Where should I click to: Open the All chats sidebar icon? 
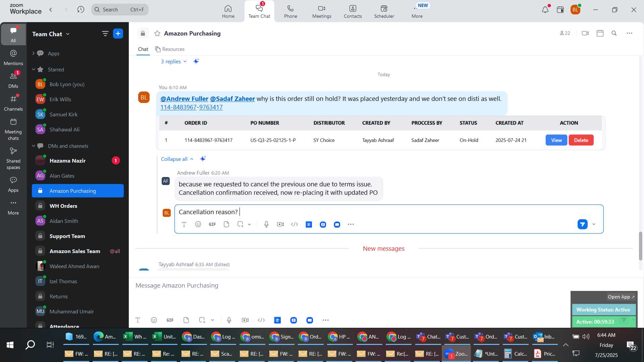click(x=13, y=34)
